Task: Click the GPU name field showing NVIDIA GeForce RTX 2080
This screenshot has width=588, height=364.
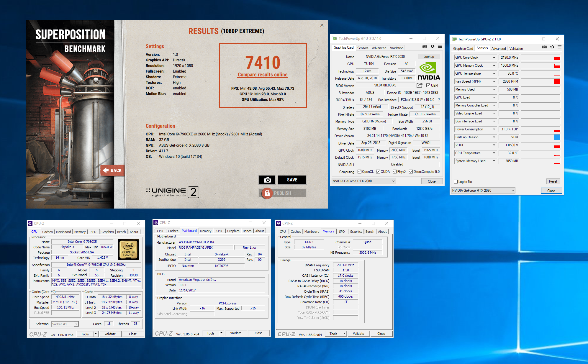Action: pos(385,57)
